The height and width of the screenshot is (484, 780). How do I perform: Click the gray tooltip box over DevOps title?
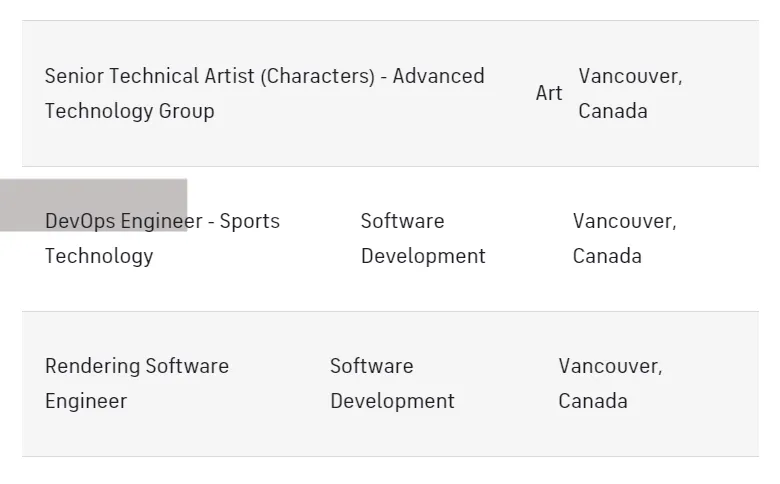click(94, 205)
